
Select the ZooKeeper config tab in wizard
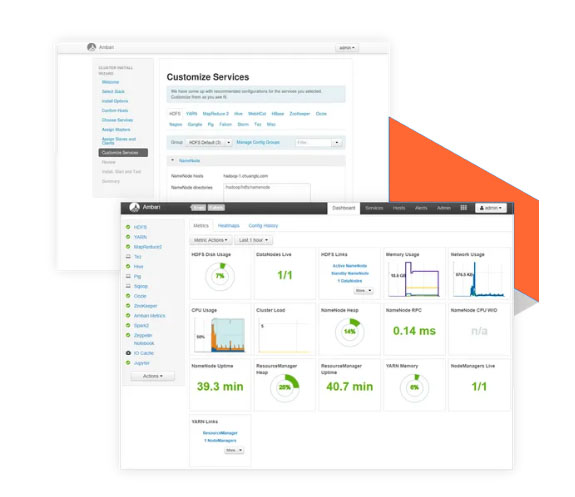tap(300, 114)
